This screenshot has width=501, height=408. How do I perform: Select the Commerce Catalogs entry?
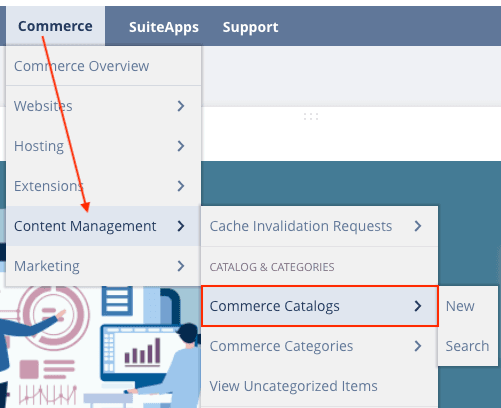pos(319,306)
